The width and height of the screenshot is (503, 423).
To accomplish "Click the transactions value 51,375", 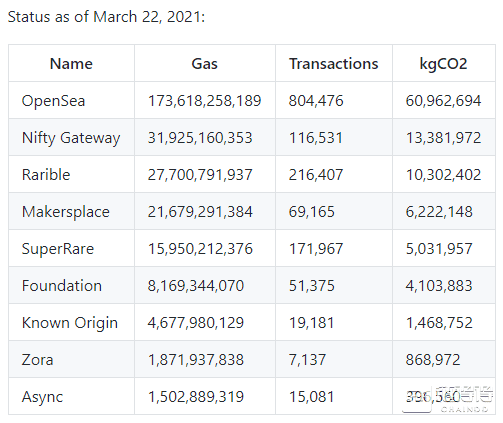I will click(311, 286).
